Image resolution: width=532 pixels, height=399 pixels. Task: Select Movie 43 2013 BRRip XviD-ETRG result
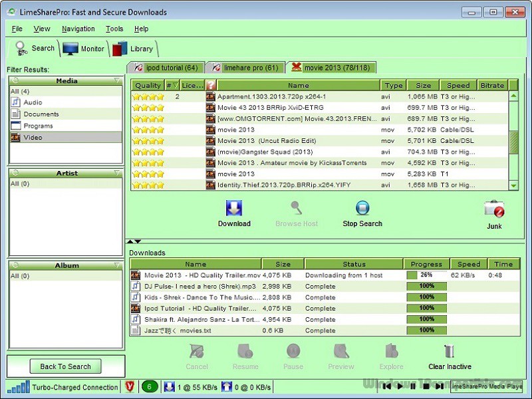tap(319, 108)
